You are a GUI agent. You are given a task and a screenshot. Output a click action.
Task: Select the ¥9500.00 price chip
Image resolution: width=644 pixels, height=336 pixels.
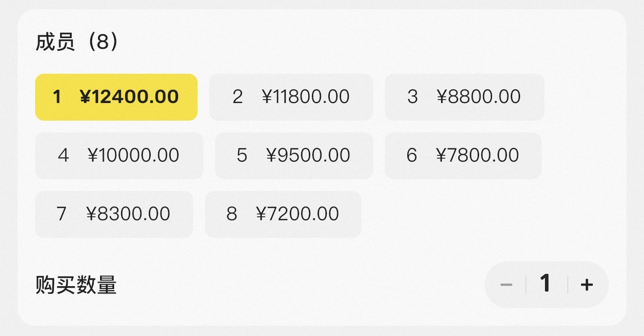(294, 155)
